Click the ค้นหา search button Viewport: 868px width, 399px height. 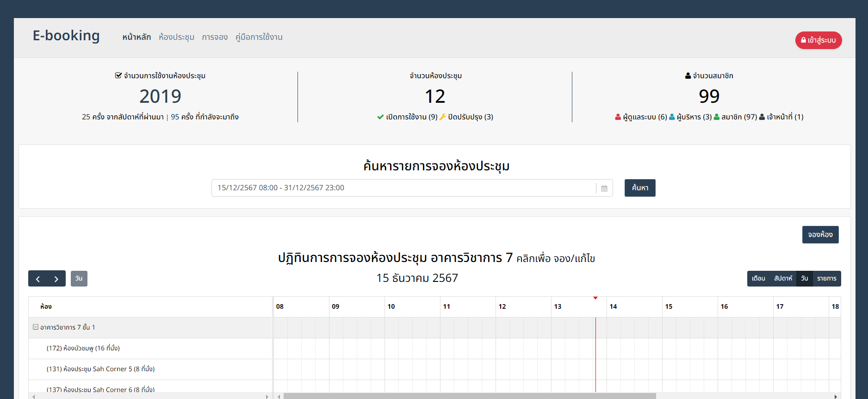coord(640,188)
